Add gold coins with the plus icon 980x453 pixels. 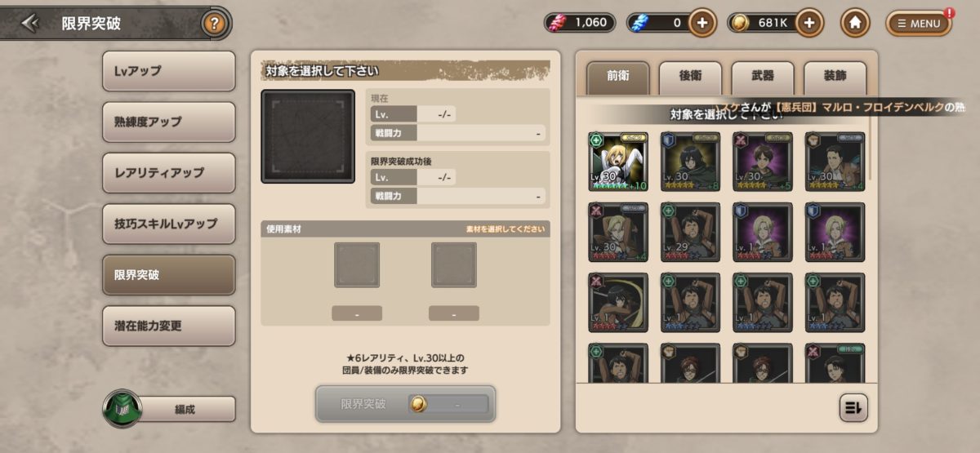(x=808, y=23)
